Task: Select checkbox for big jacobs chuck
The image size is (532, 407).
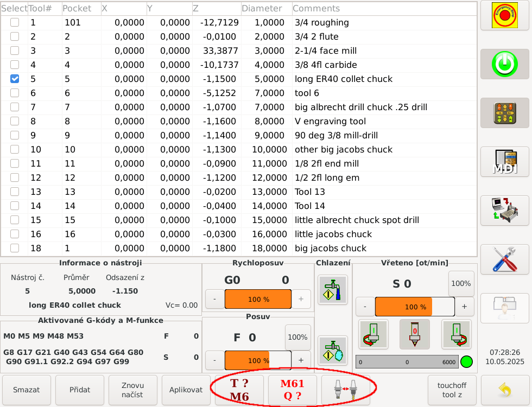Action: [15, 249]
